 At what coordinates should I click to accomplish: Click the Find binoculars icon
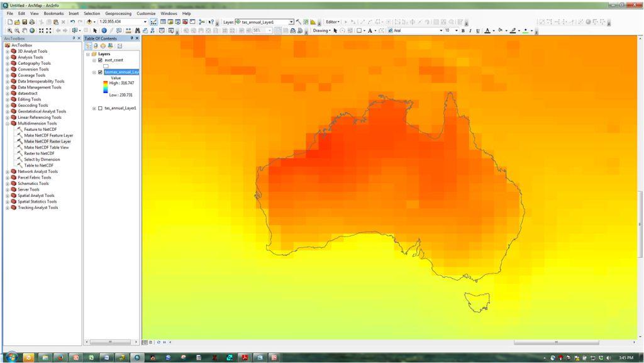(x=137, y=30)
